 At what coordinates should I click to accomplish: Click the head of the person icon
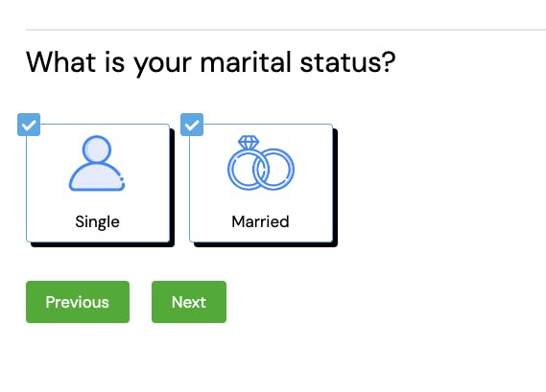pyautogui.click(x=97, y=150)
